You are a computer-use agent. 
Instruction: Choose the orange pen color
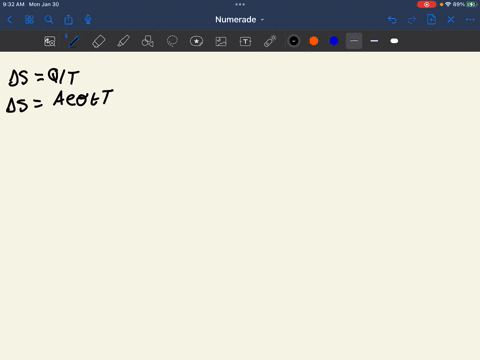314,41
